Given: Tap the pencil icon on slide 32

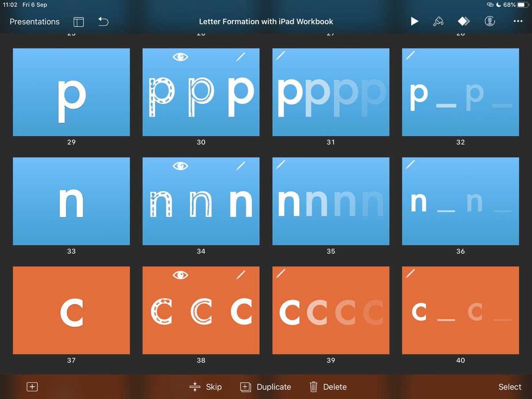Looking at the screenshot, I should point(411,55).
